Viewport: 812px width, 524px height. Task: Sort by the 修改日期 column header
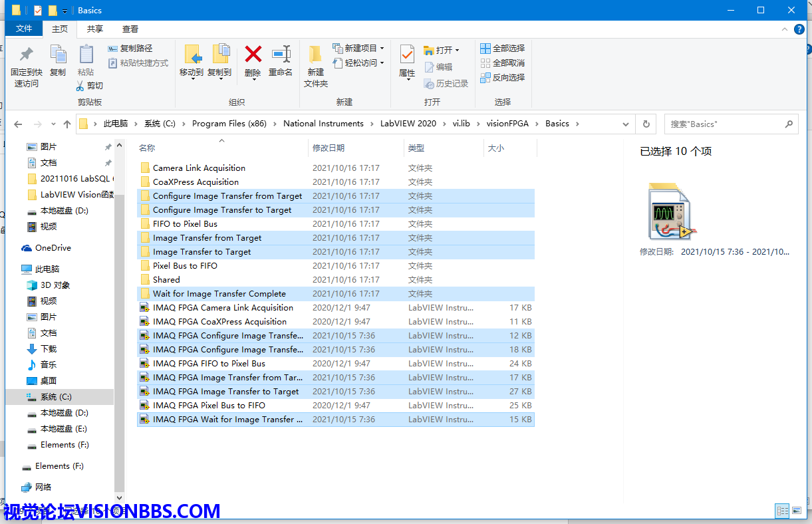pos(356,148)
